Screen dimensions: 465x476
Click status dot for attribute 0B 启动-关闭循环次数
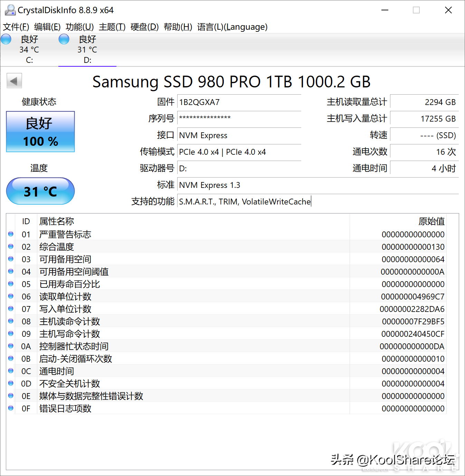point(11,359)
